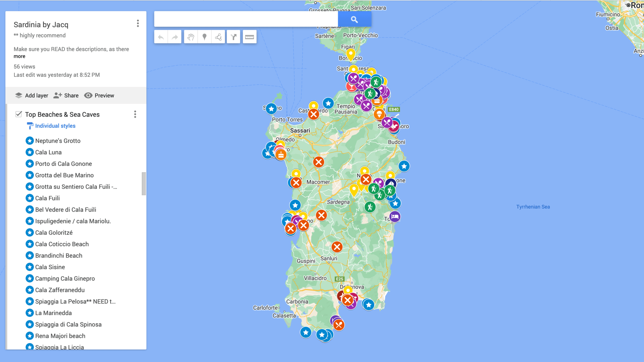This screenshot has width=644, height=362.
Task: Select Grotta del Bue Marino item
Action: tap(65, 175)
